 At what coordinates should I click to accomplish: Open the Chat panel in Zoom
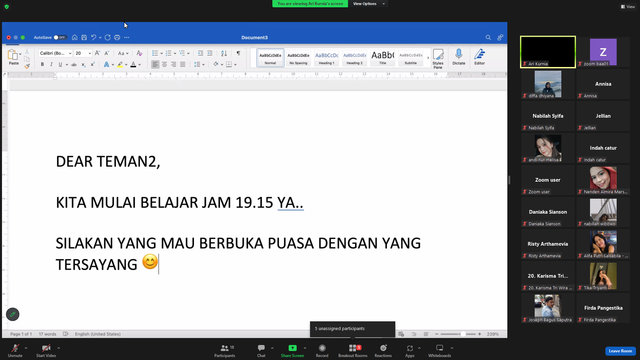point(261,350)
